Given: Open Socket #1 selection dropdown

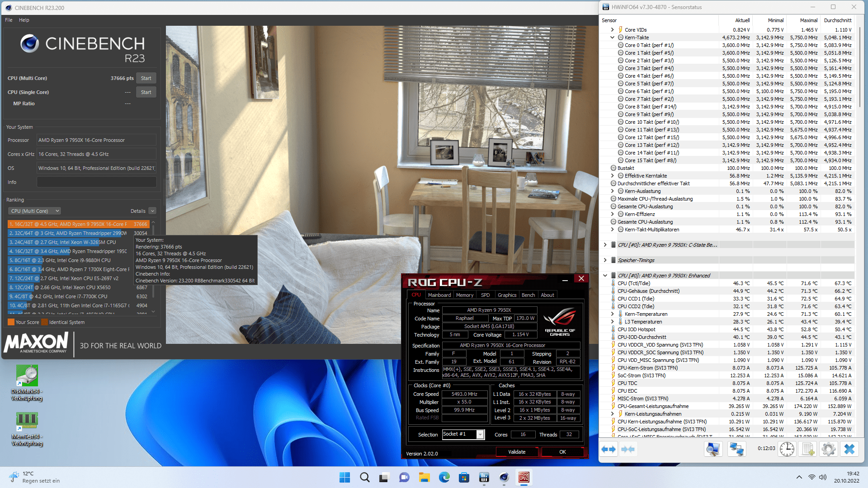Looking at the screenshot, I should tap(480, 434).
